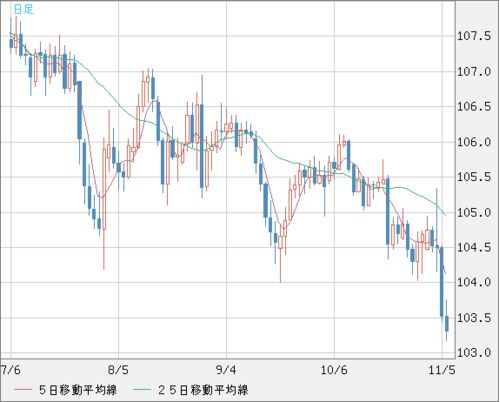Click the 11/5 date label

point(442,370)
